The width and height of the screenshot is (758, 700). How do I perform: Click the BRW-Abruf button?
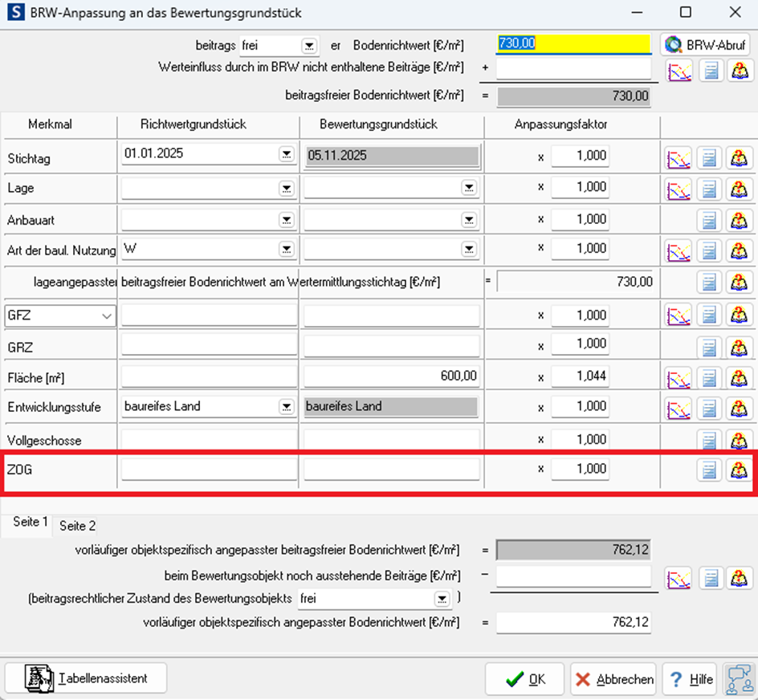[x=705, y=44]
